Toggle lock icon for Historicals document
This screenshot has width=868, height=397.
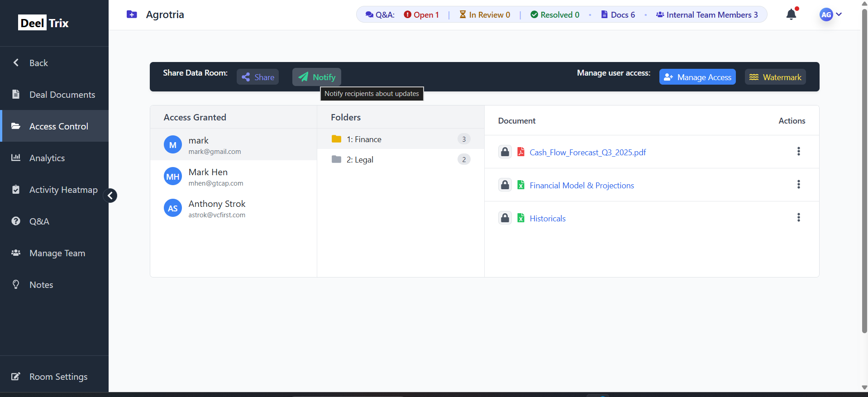tap(505, 218)
